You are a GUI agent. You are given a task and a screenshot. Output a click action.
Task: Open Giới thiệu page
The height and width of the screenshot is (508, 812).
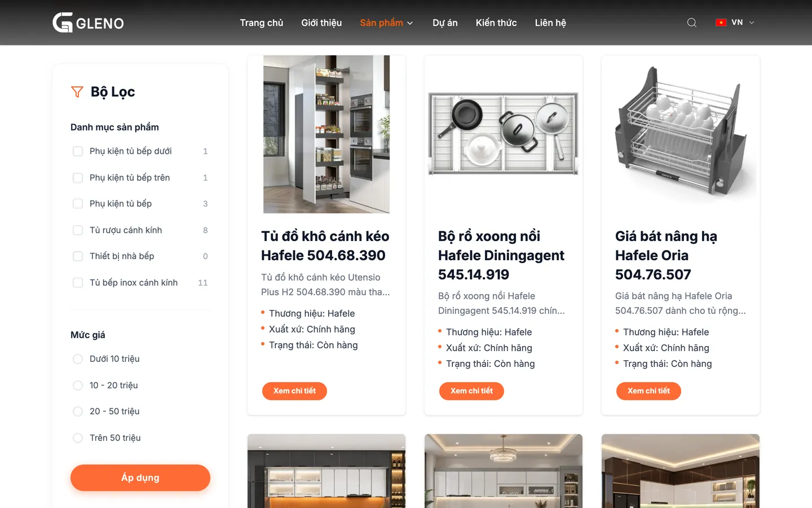pyautogui.click(x=321, y=23)
